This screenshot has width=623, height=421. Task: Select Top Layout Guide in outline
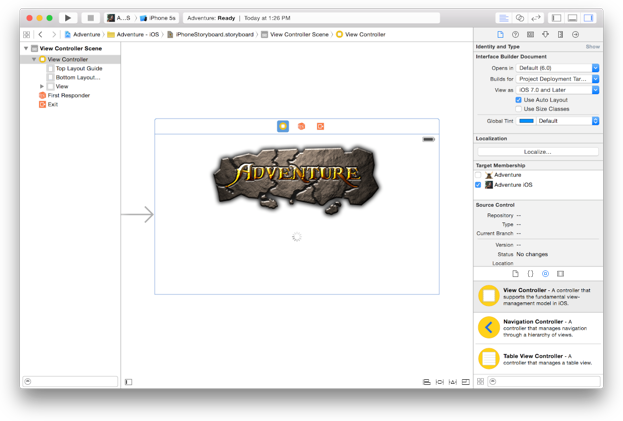75,68
